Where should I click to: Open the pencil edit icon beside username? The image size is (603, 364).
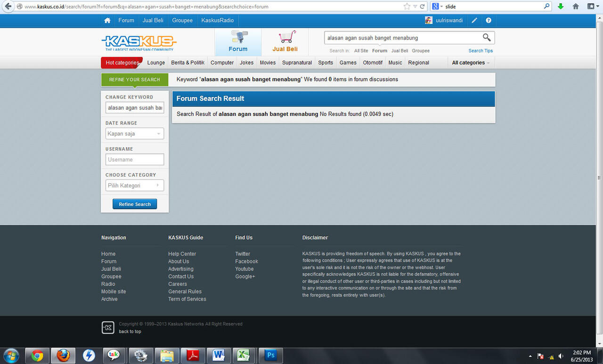tap(474, 21)
